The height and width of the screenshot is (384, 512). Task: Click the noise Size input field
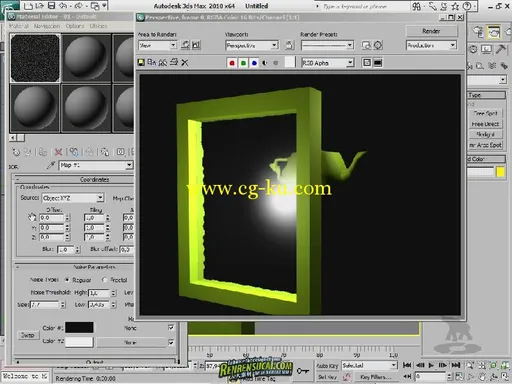(x=44, y=304)
